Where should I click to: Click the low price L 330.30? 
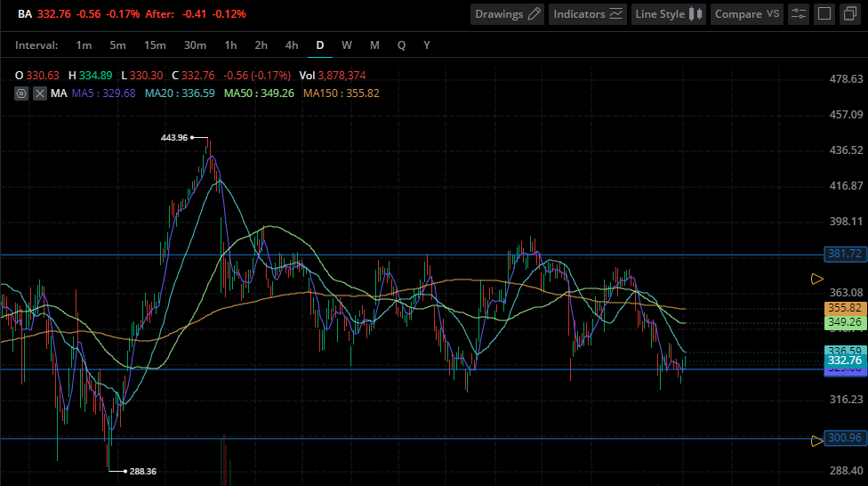coord(142,76)
